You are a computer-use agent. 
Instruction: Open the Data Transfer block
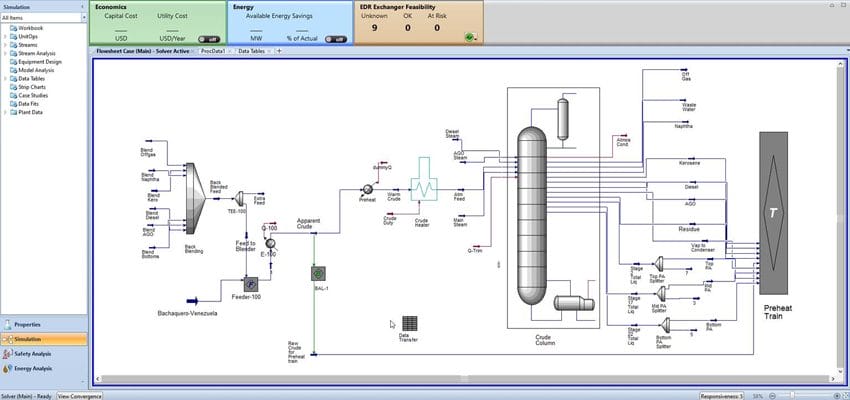pos(409,325)
